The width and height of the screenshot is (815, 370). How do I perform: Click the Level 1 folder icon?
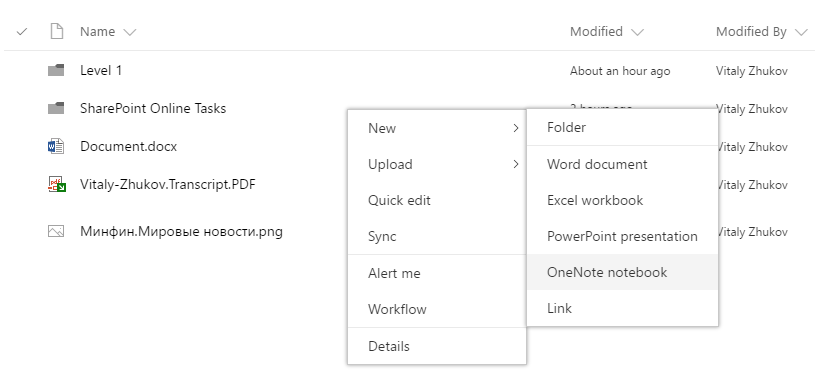click(x=56, y=70)
